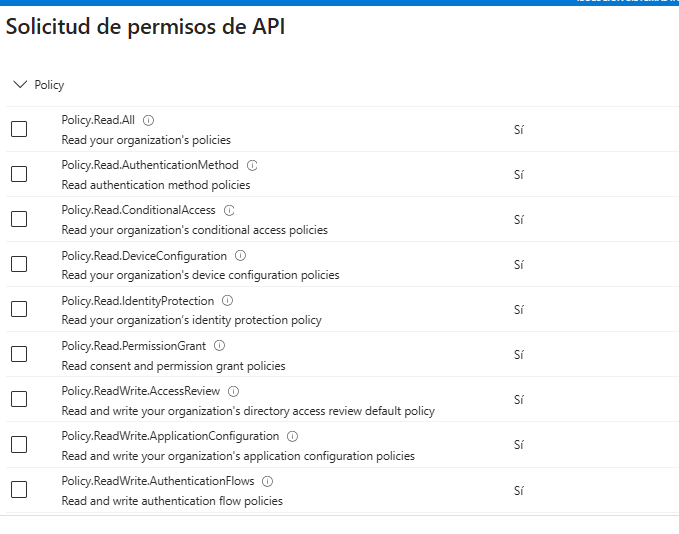
Task: Click Policy.ReadWrite.AuthenticationFlows permission name
Action: pyautogui.click(x=158, y=481)
